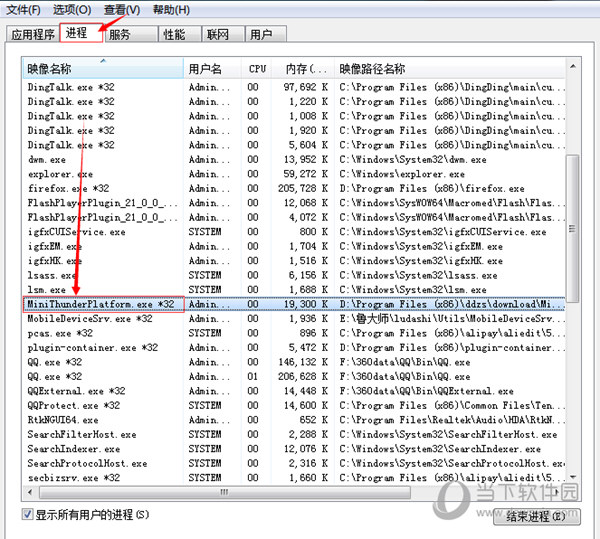
Task: Switch to the 服务 tab
Action: pos(131,34)
